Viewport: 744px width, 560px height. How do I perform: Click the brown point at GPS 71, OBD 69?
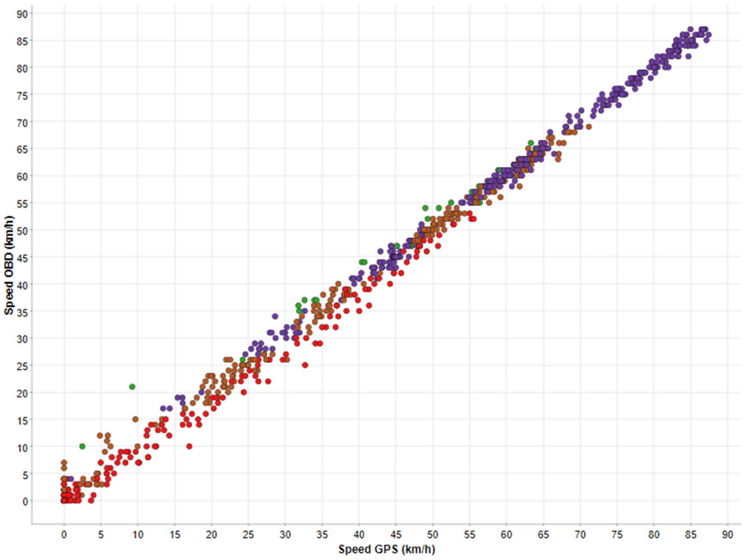coord(588,127)
